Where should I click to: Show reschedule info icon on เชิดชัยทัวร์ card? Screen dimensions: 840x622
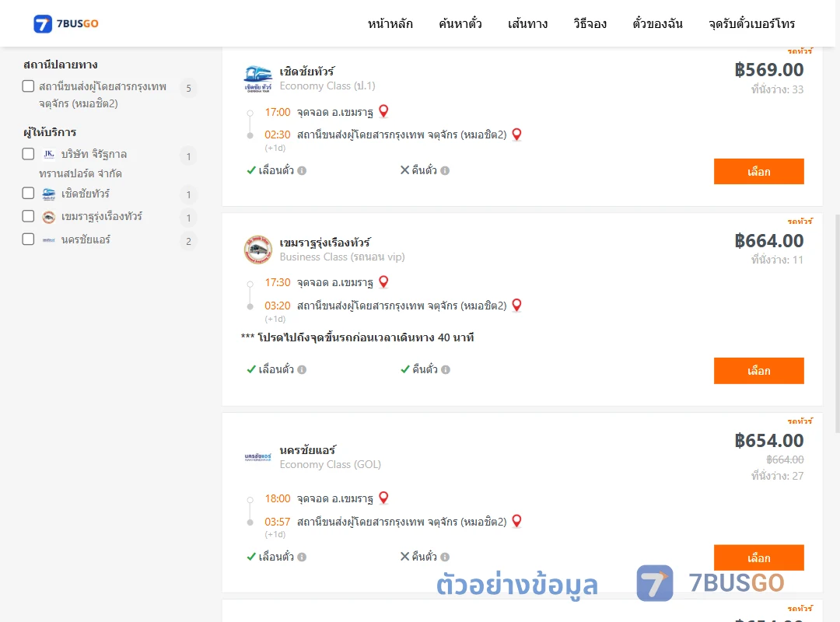pos(302,171)
